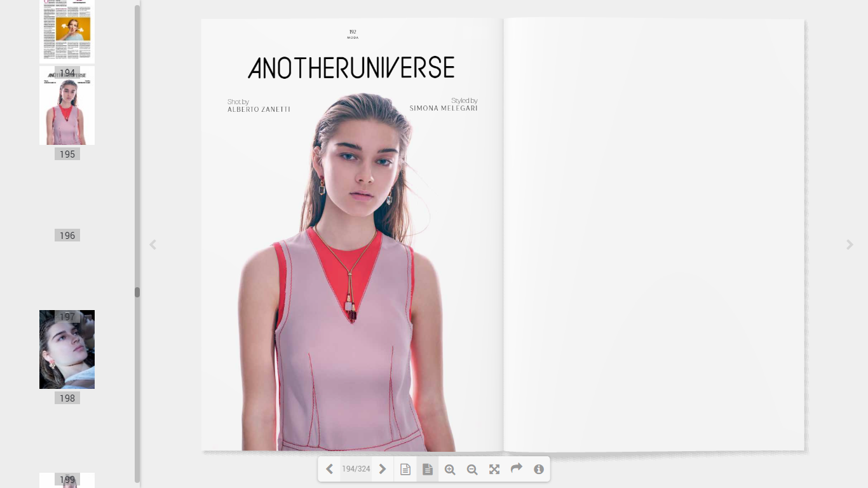Click page number 192 MODA header

[353, 34]
